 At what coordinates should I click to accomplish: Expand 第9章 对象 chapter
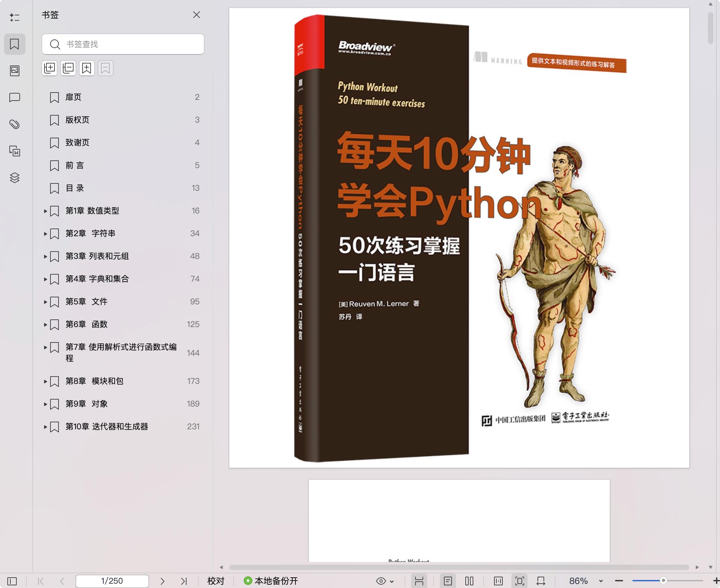(45, 404)
